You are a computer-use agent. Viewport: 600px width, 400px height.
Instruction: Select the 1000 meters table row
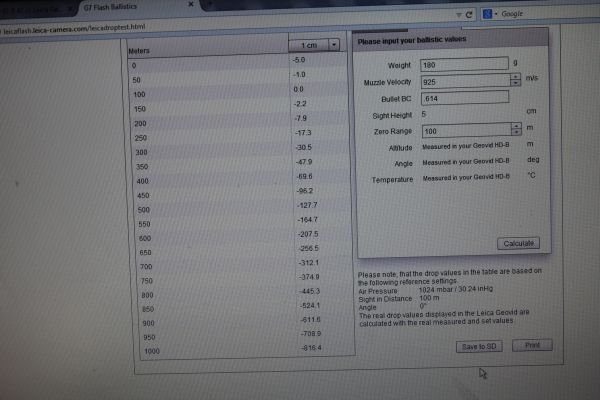(247, 349)
